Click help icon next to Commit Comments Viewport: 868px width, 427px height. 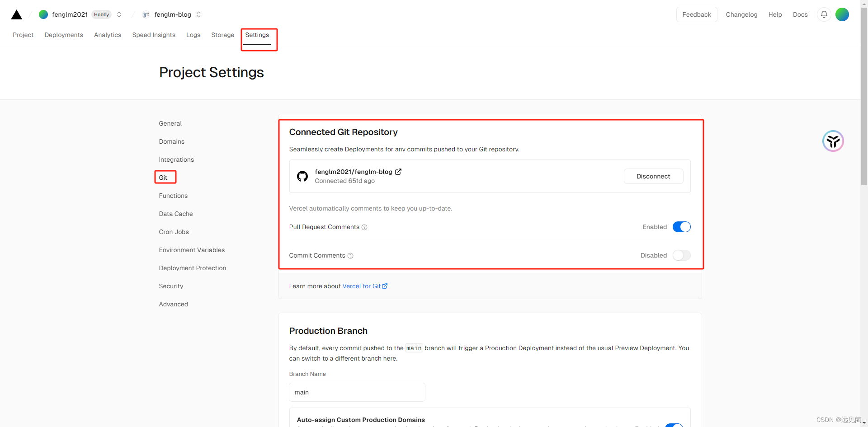pyautogui.click(x=350, y=256)
